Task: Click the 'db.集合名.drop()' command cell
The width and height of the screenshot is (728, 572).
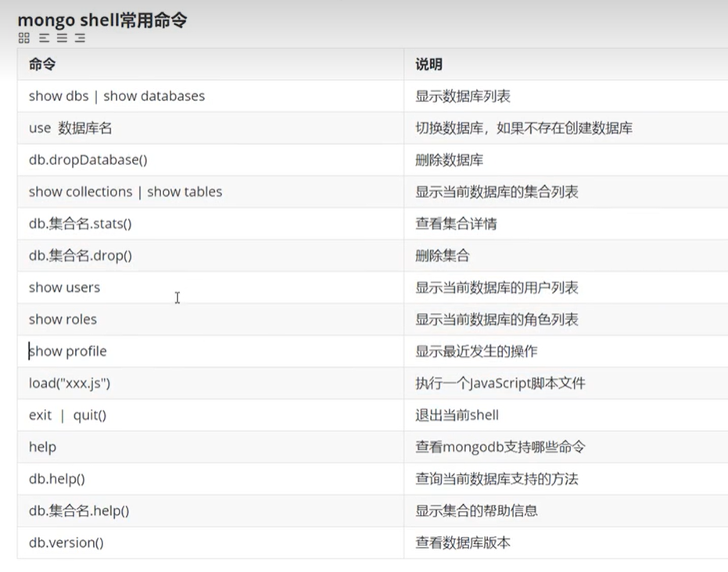Action: pos(210,256)
